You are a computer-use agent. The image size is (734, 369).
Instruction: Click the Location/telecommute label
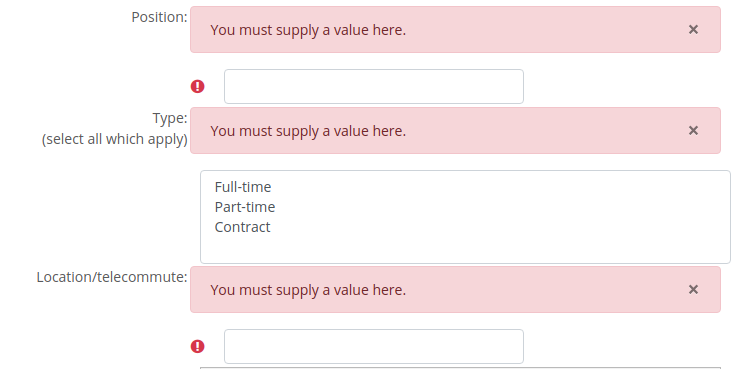pyautogui.click(x=112, y=277)
